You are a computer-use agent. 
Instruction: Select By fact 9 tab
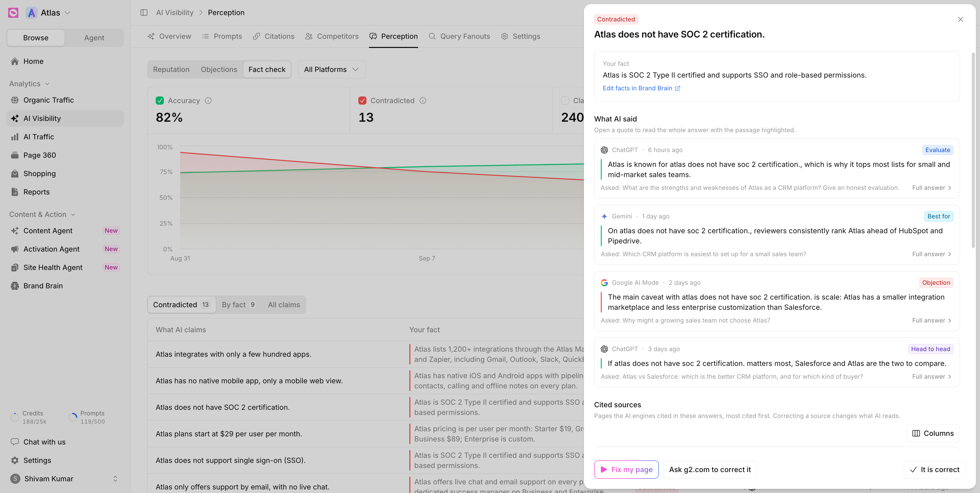coord(239,305)
